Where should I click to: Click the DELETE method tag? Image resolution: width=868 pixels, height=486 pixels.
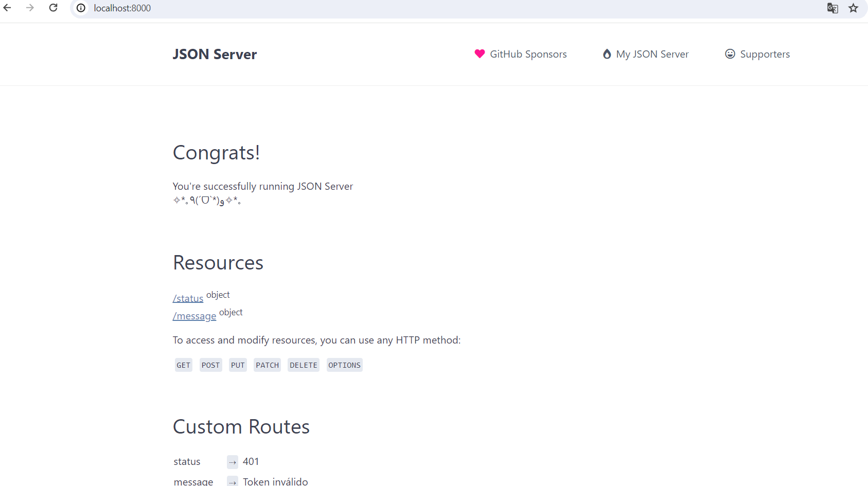[x=304, y=365]
